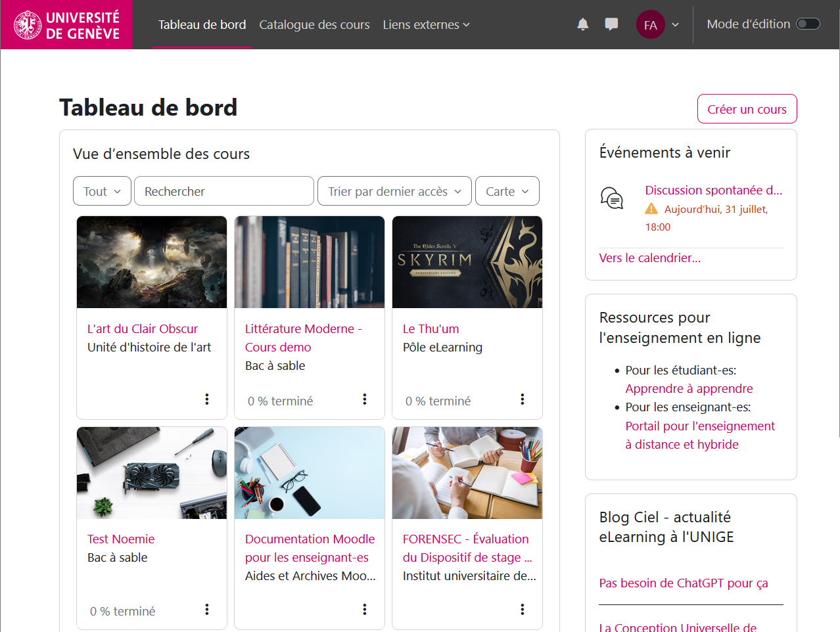Click the Rechercher course search field
840x632 pixels.
tap(223, 191)
